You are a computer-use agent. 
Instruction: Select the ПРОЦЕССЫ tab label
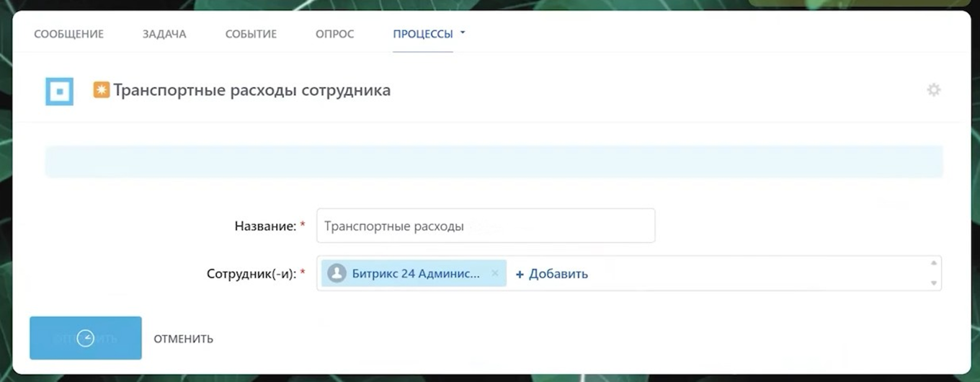point(422,34)
